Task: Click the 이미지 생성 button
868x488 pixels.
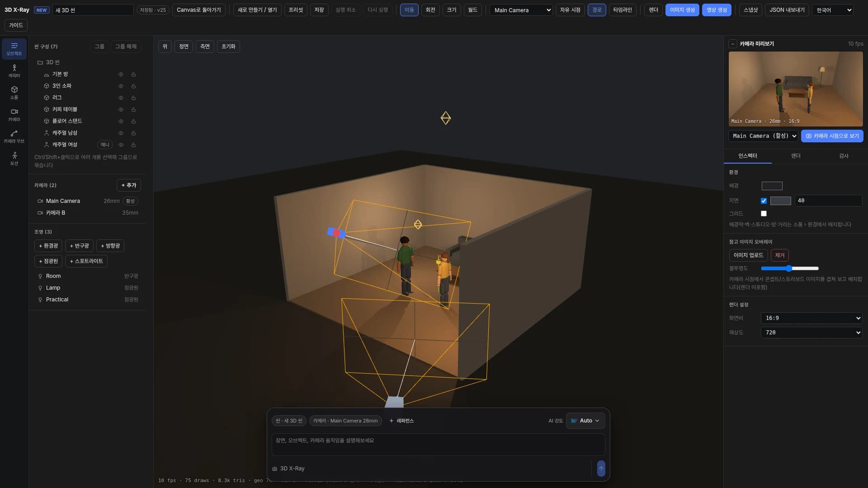Action: (x=682, y=10)
